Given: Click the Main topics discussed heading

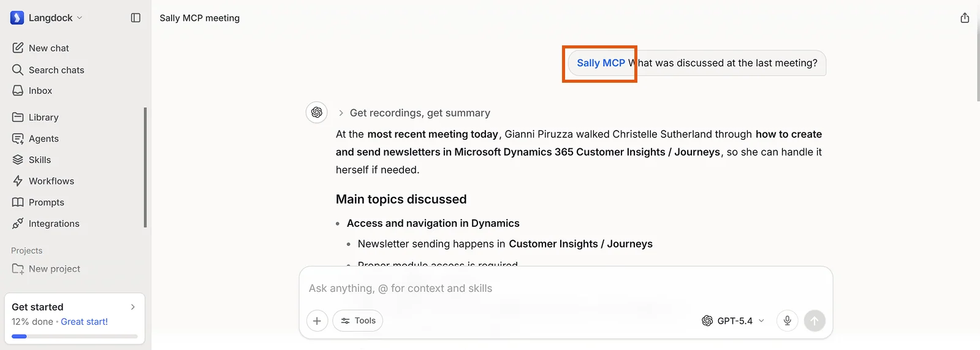Looking at the screenshot, I should (x=401, y=199).
